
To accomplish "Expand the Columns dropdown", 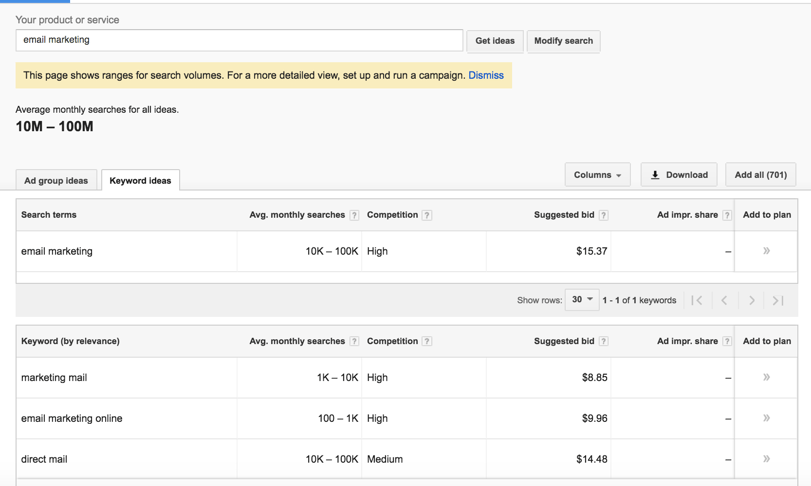I will pos(597,175).
